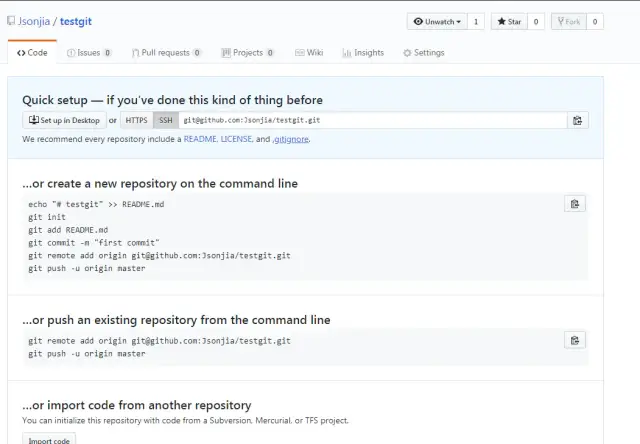Image resolution: width=640 pixels, height=444 pixels.
Task: Copy the push existing repository commands
Action: pos(574,340)
